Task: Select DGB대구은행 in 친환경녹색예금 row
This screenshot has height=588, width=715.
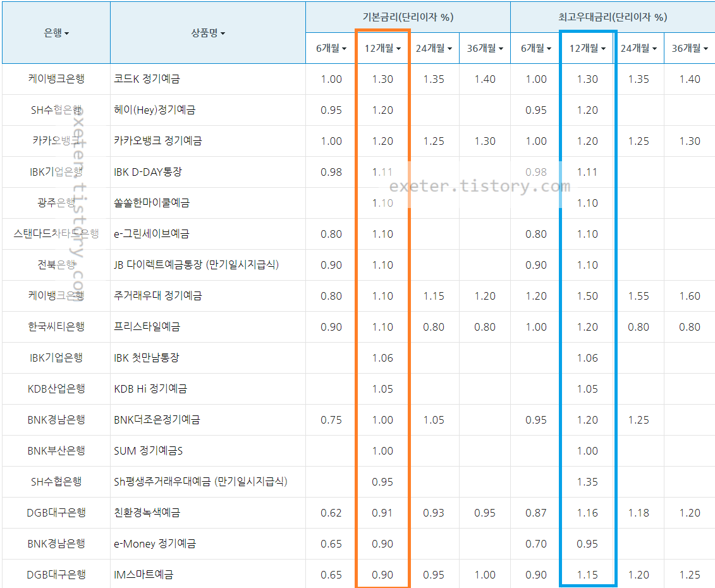Action: [x=56, y=513]
